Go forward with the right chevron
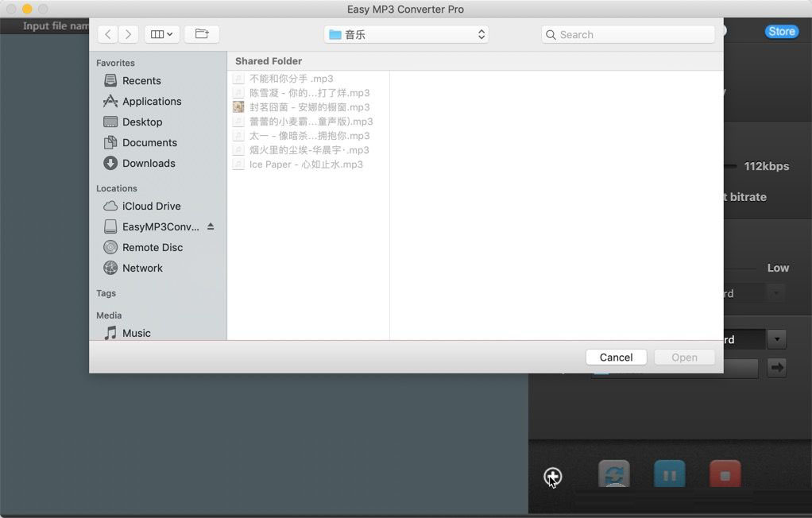 coord(128,34)
